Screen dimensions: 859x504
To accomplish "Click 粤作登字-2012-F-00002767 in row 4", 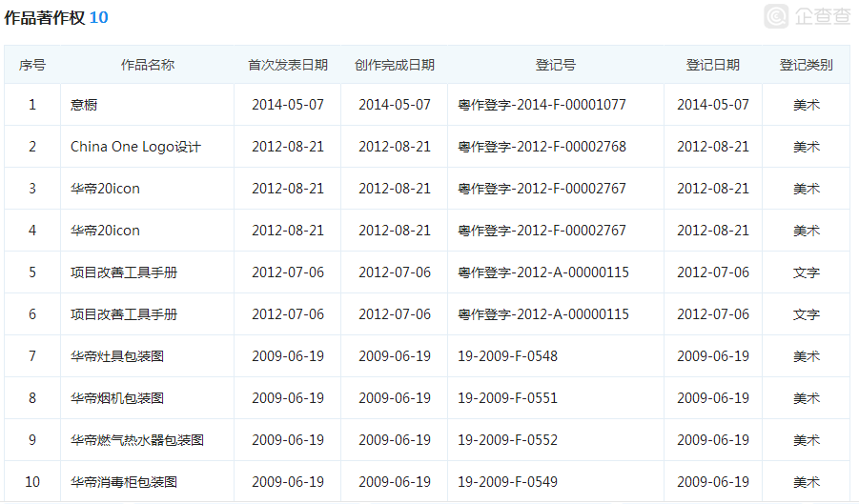I will pos(542,231).
